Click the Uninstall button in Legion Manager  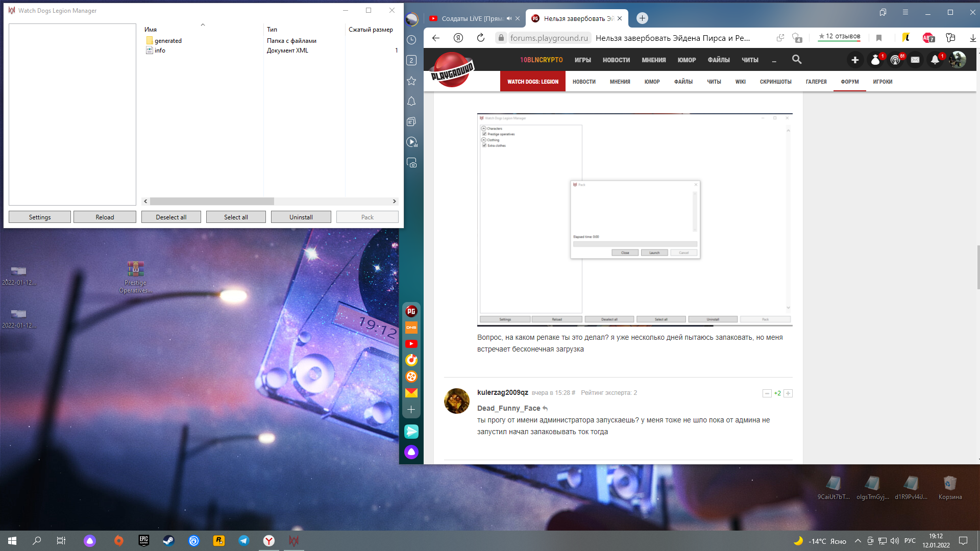[301, 217]
